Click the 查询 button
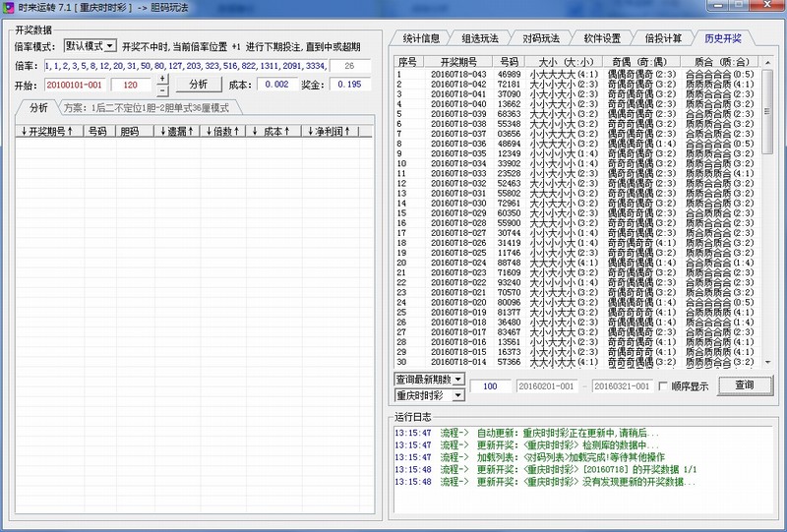This screenshot has height=532, width=787. [x=744, y=385]
